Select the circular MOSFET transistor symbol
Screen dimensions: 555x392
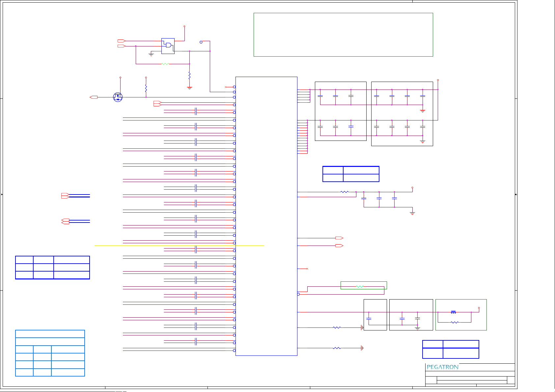(x=118, y=97)
